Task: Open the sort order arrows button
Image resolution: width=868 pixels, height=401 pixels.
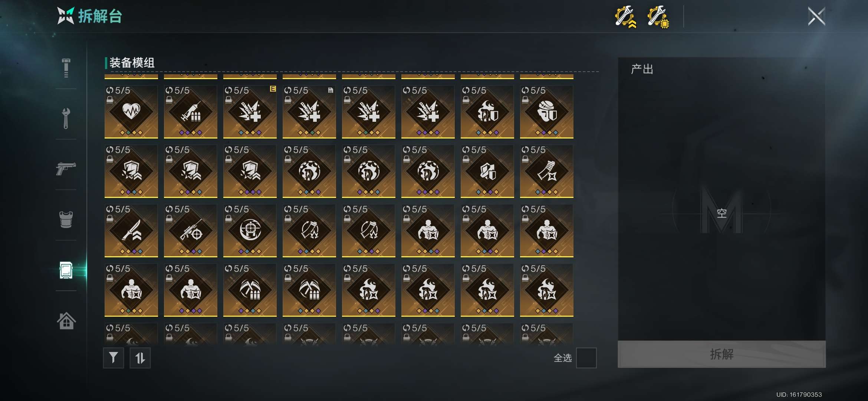Action: (x=140, y=358)
